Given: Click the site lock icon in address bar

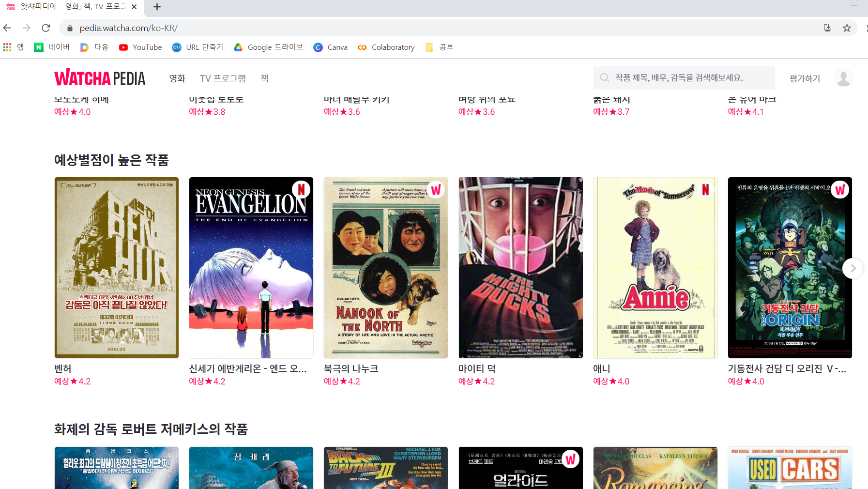Looking at the screenshot, I should pyautogui.click(x=70, y=28).
